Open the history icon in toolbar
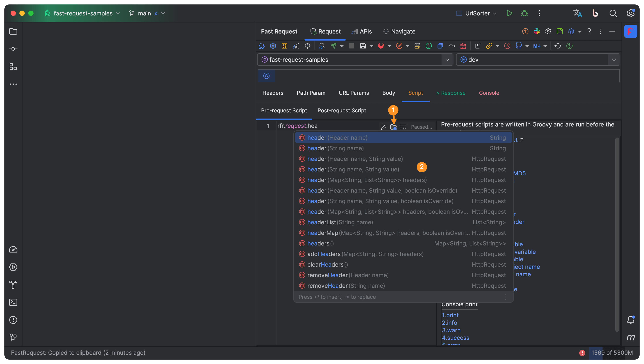This screenshot has height=364, width=644. coord(507,46)
